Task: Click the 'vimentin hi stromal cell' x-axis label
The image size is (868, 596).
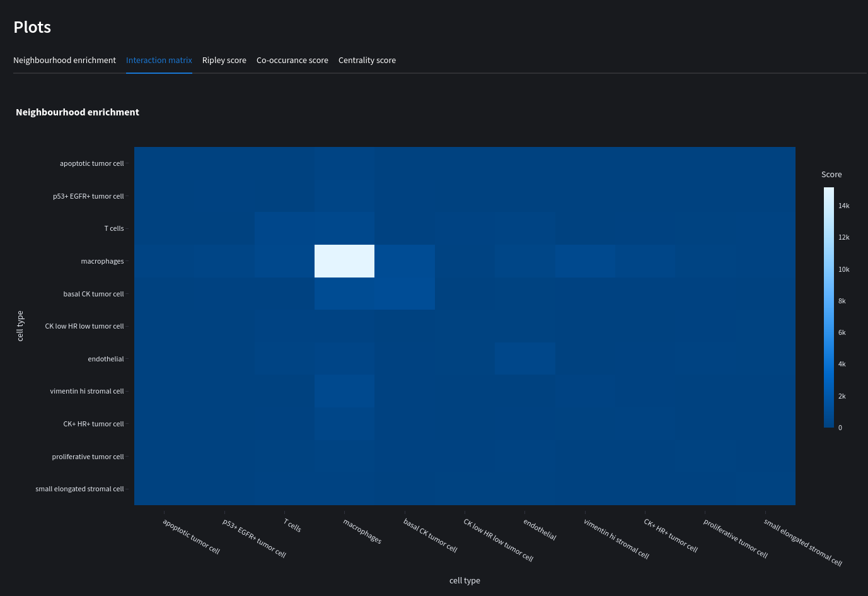Action: (x=616, y=539)
